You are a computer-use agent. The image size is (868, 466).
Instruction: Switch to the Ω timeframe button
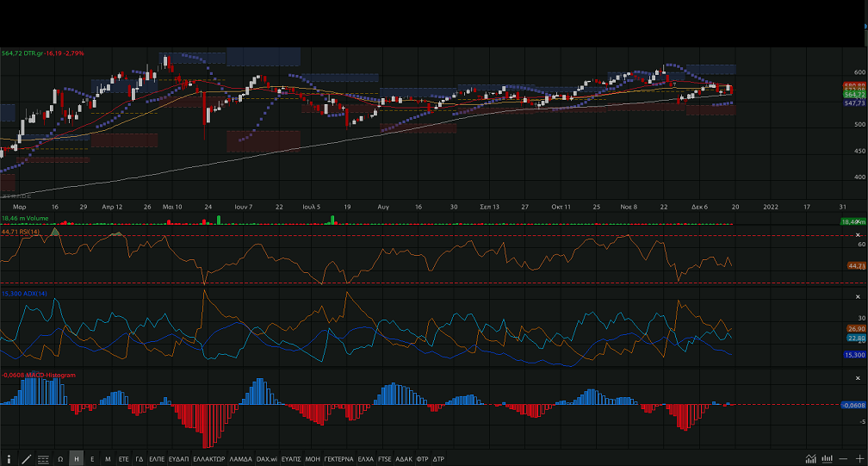pyautogui.click(x=60, y=459)
